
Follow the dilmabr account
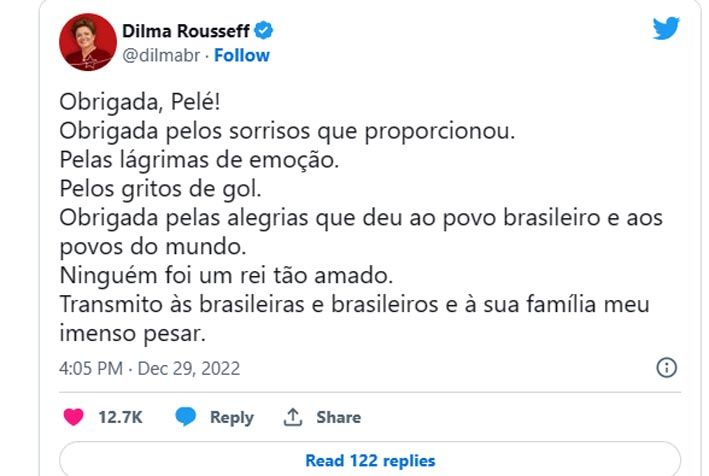pyautogui.click(x=242, y=55)
